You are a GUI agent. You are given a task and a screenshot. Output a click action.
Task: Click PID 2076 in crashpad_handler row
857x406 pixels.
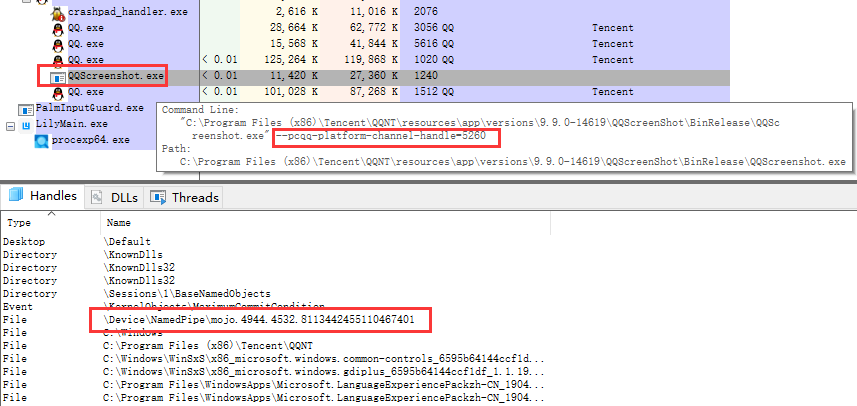tap(426, 11)
